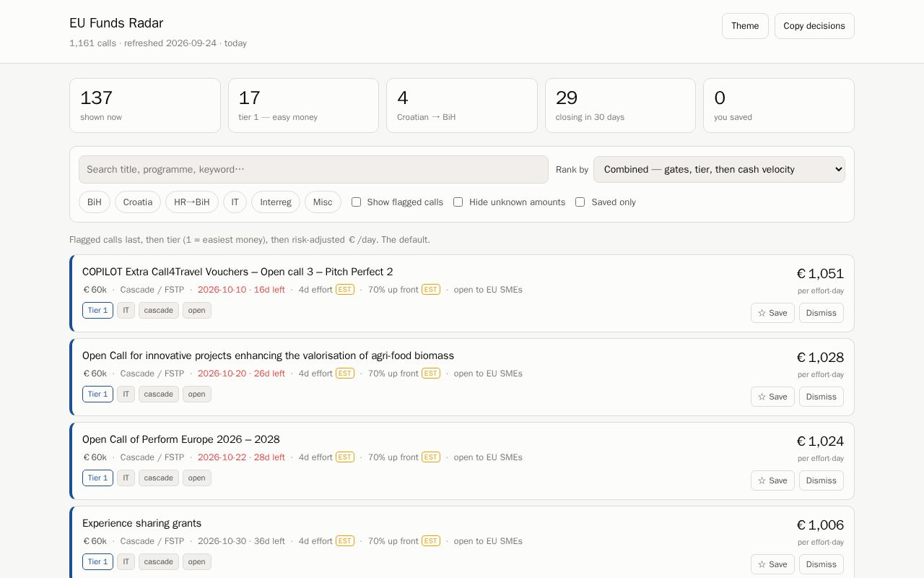
Task: Save the Experience sharing grants call
Action: point(772,564)
